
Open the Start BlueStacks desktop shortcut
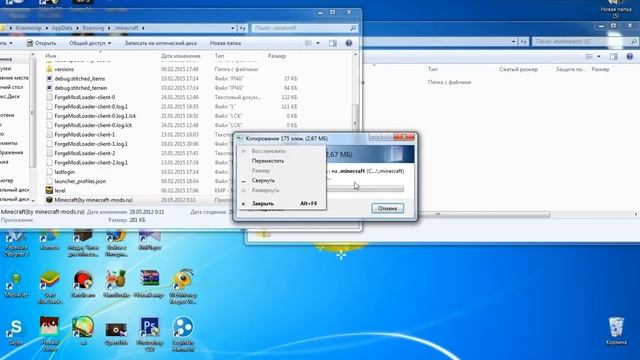click(50, 287)
